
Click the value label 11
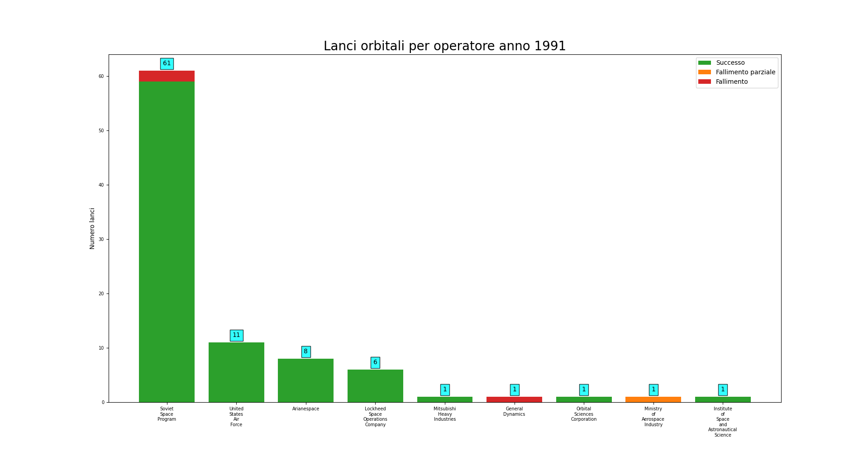pyautogui.click(x=236, y=336)
